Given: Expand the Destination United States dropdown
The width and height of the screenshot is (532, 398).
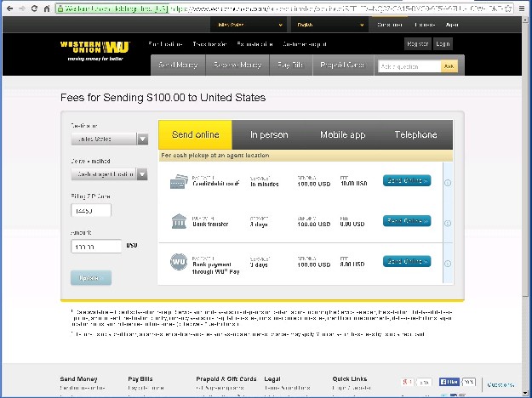Looking at the screenshot, I should click(x=110, y=139).
